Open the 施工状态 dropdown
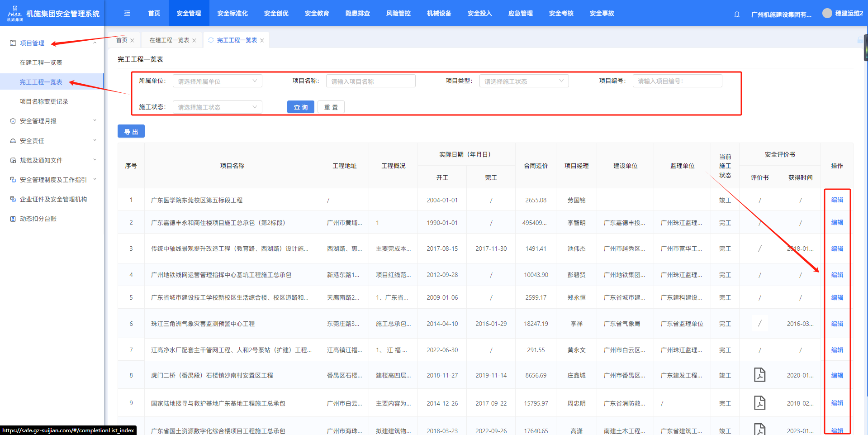The width and height of the screenshot is (868, 435). [x=217, y=107]
